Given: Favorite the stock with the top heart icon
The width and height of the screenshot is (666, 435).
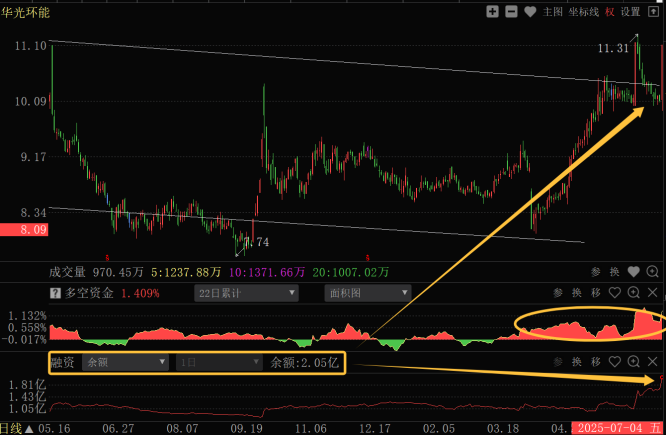Looking at the screenshot, I should click(530, 12).
